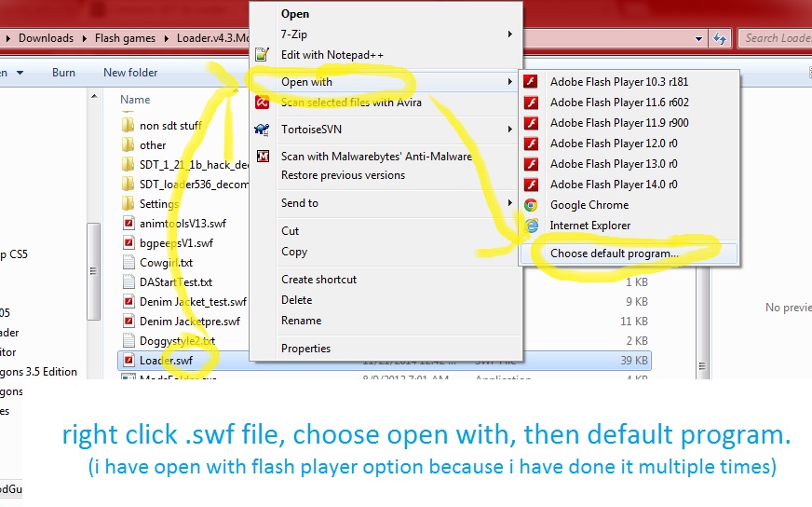Click the Avira scan umbrella icon

click(x=264, y=103)
